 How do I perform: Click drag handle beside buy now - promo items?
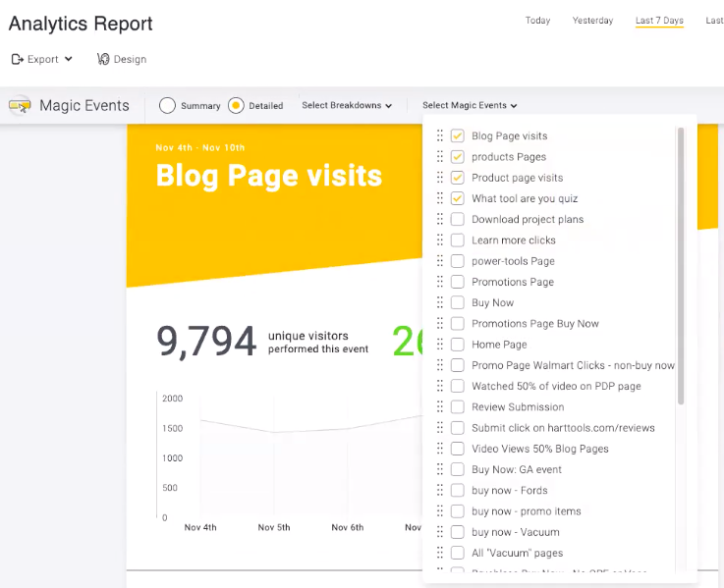click(439, 510)
